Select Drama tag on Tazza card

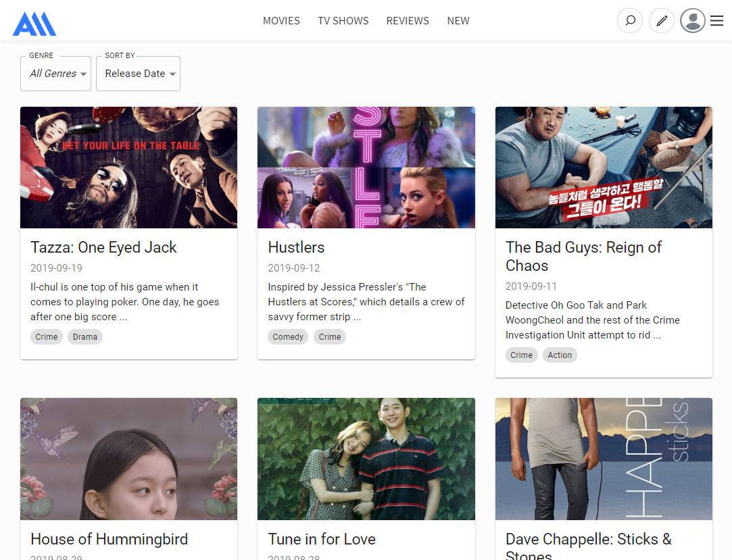tap(85, 337)
